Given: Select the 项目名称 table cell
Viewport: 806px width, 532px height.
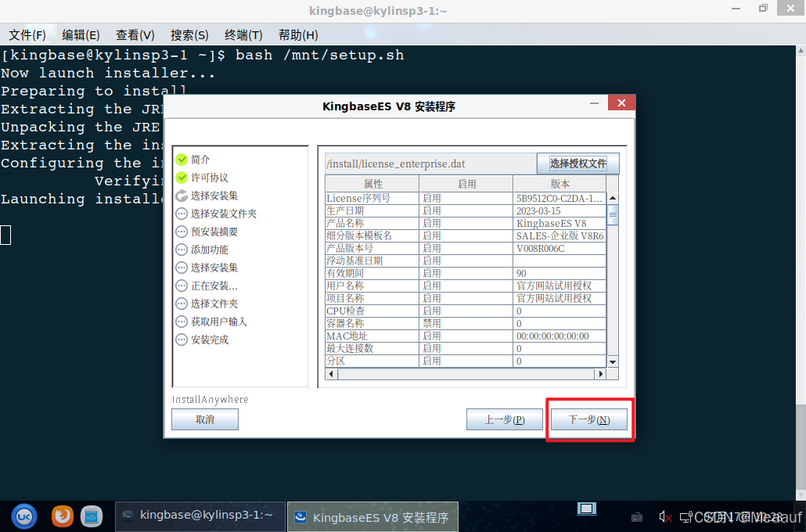Looking at the screenshot, I should [x=372, y=298].
